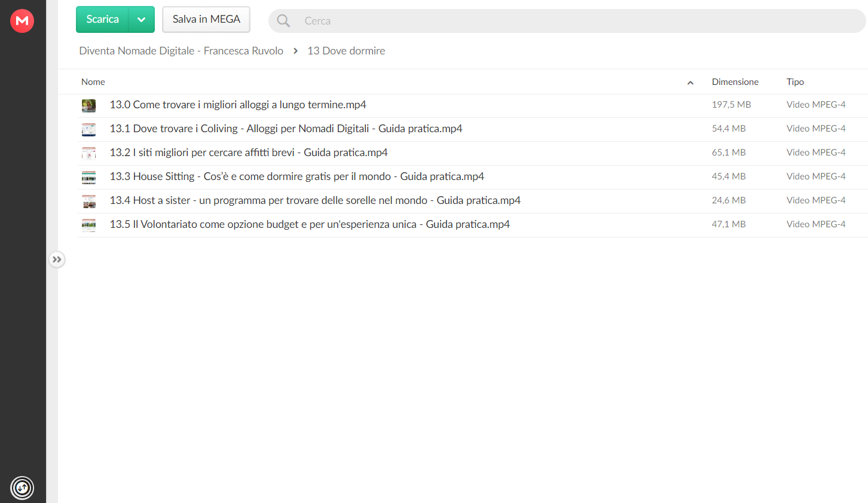Sort files by Dimensione column

coord(735,82)
